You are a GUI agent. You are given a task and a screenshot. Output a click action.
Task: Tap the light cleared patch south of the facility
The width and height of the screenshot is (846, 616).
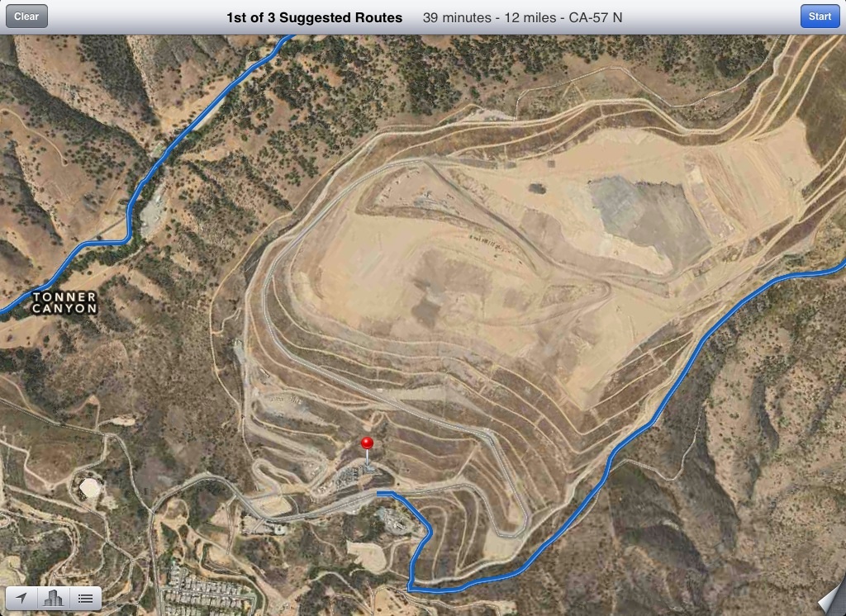(x=367, y=557)
